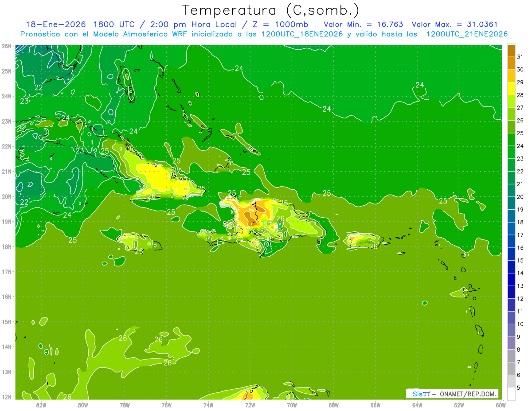Click the title 'Temperatura (C,somb.)'
The image size is (532, 411).
(x=271, y=11)
